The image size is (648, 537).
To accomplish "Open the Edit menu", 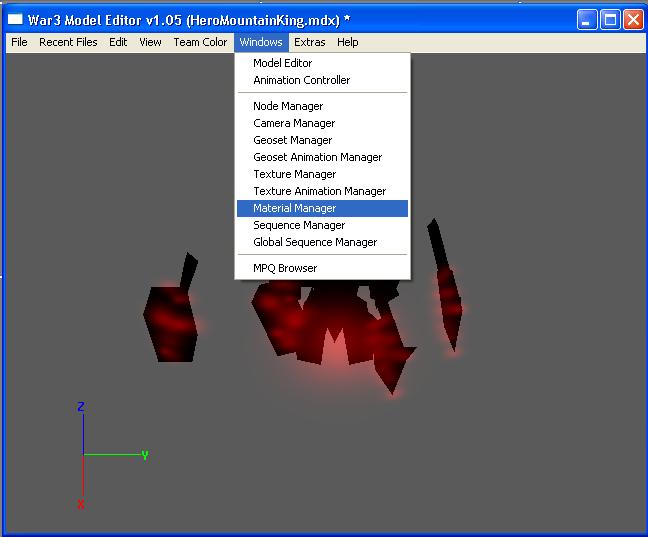I will [118, 42].
